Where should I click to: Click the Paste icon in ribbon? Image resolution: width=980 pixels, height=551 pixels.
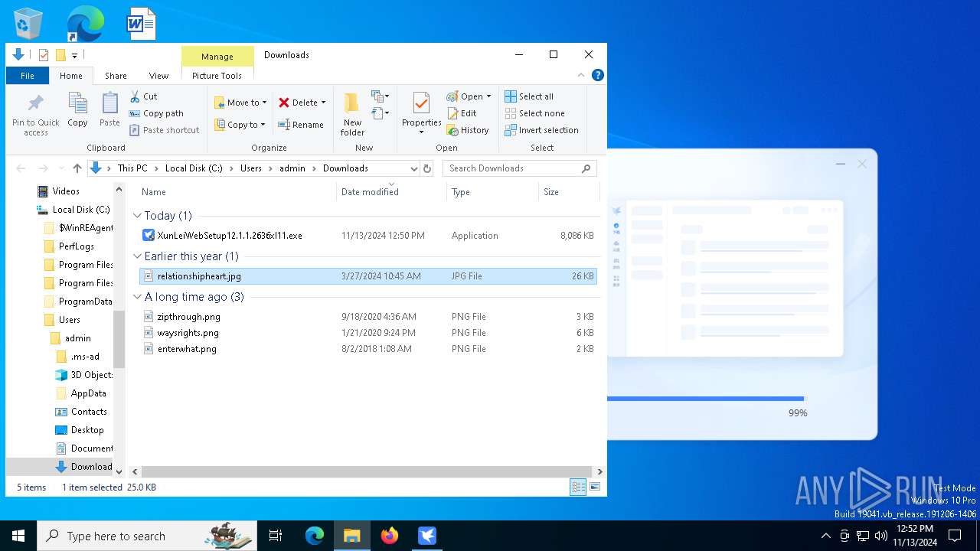[x=109, y=103]
